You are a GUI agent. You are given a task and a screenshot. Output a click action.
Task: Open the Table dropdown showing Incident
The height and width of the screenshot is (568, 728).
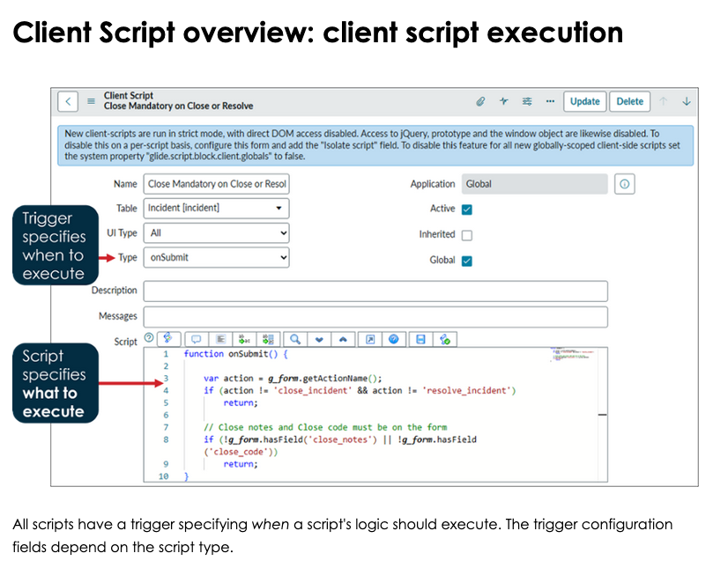pyautogui.click(x=216, y=209)
